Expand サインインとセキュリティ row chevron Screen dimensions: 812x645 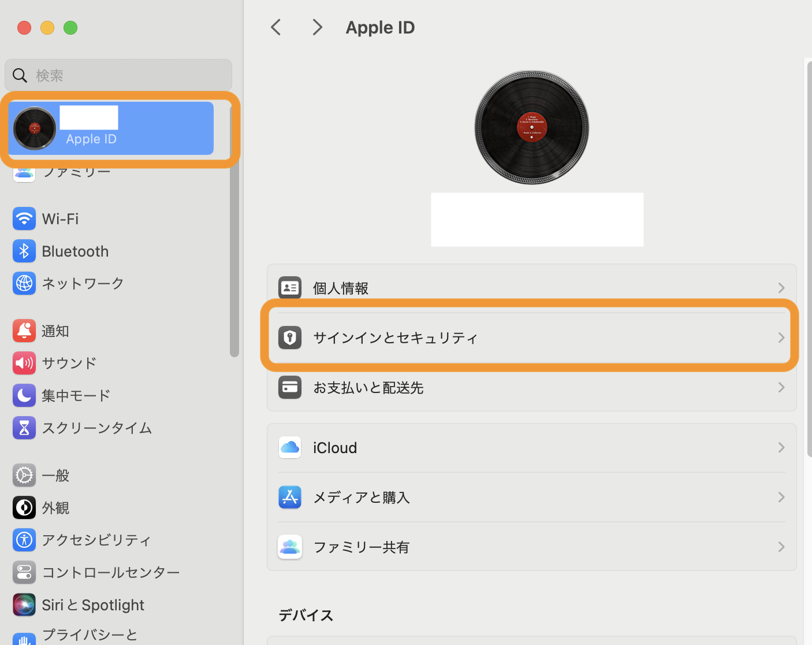point(781,338)
